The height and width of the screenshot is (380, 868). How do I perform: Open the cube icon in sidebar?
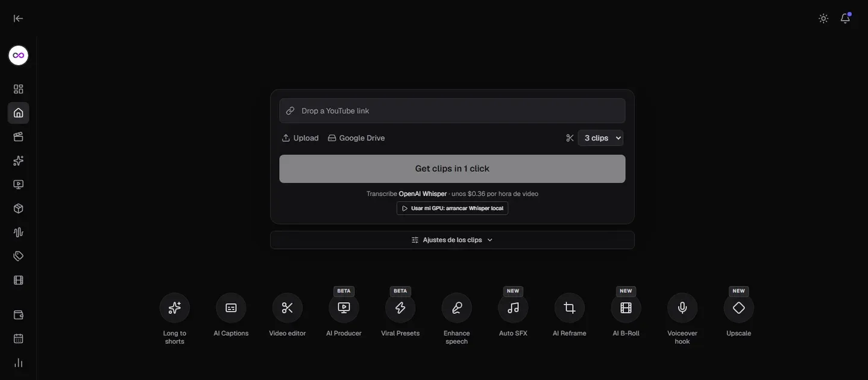[18, 209]
